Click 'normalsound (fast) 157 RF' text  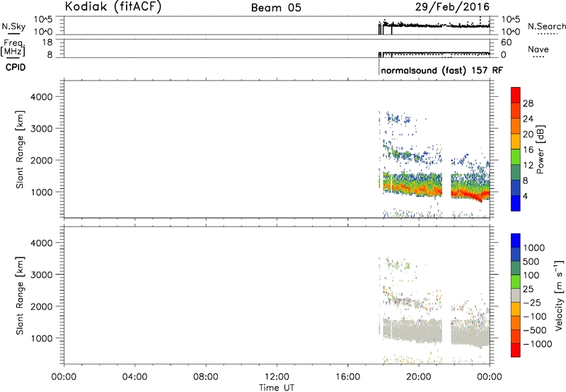[x=441, y=70]
